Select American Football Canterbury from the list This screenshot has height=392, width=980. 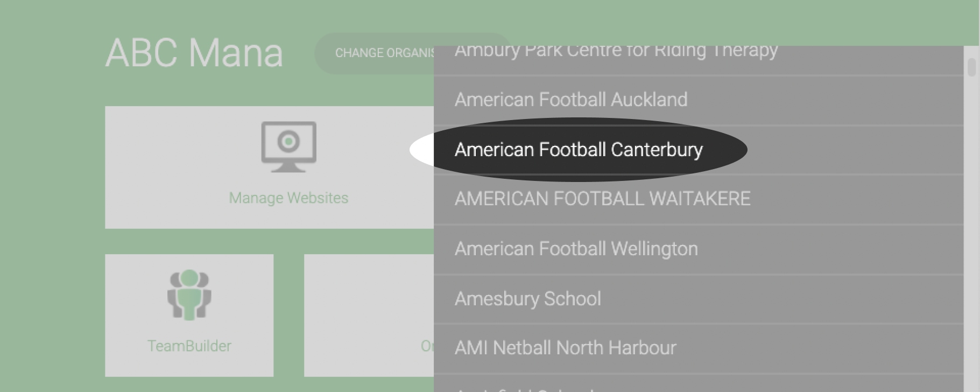(x=698, y=150)
